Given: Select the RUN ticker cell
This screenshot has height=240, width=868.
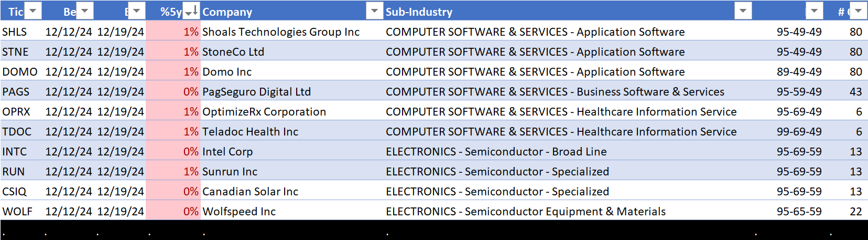Looking at the screenshot, I should tap(14, 171).
